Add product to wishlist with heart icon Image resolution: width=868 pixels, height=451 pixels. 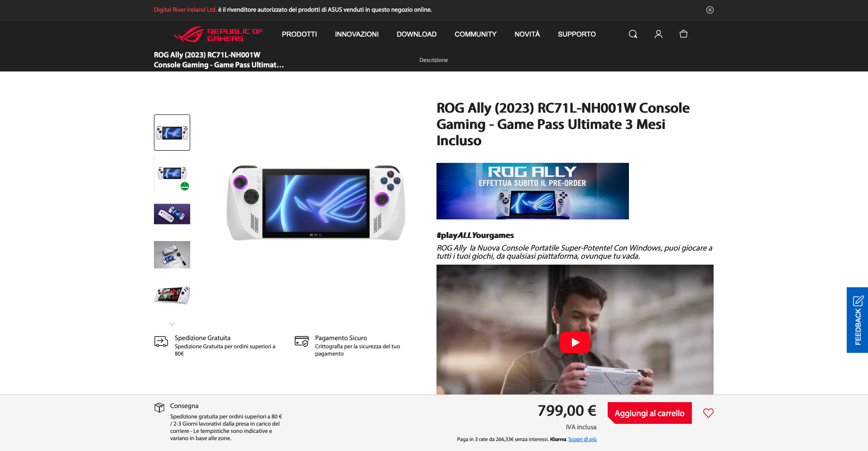click(708, 413)
